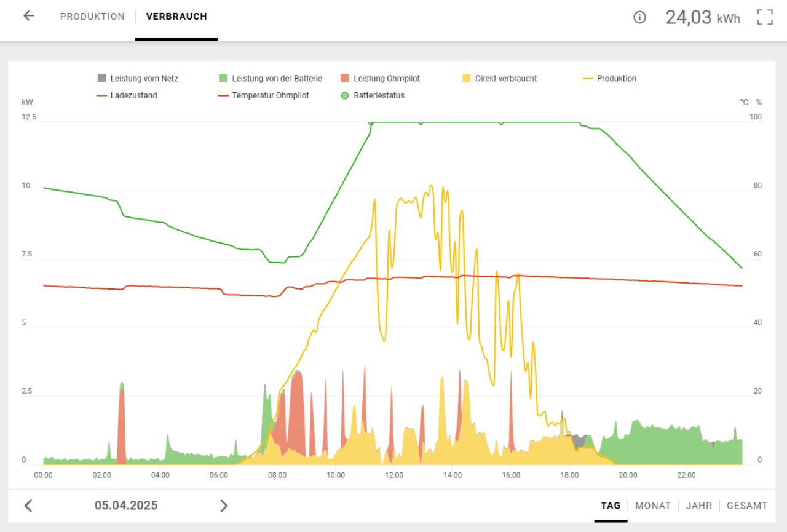Hide the Temperatur Ohmpilot line
Screen dimensions: 787x532
[x=264, y=95]
